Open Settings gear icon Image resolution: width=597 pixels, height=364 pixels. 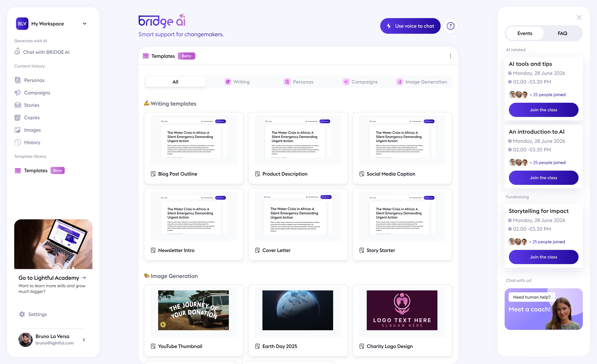click(x=22, y=314)
